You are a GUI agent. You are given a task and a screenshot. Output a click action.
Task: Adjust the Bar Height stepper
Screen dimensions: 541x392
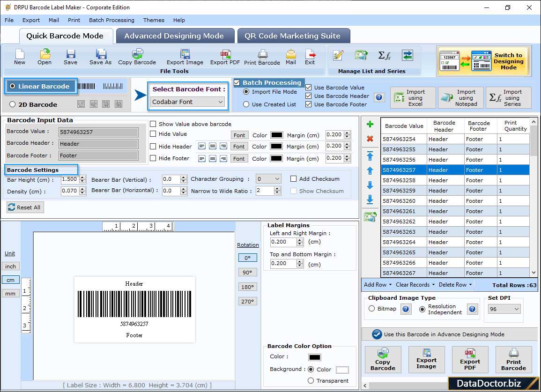tap(82, 179)
